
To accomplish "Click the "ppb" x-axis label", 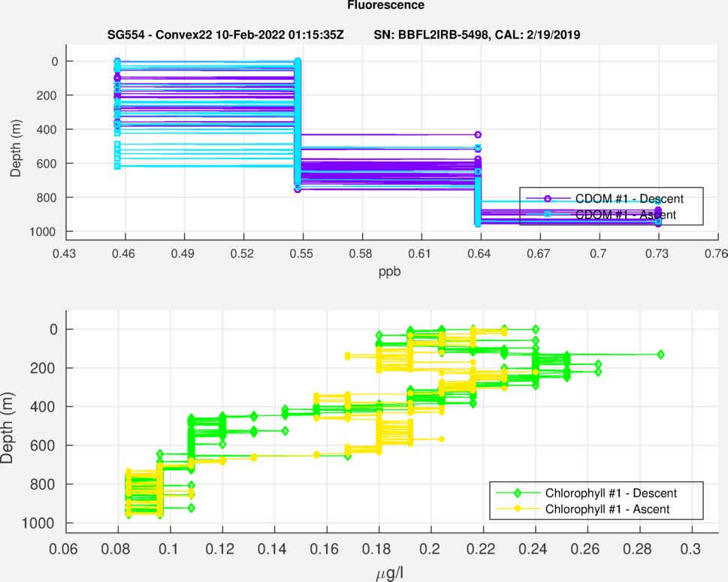I will [389, 272].
